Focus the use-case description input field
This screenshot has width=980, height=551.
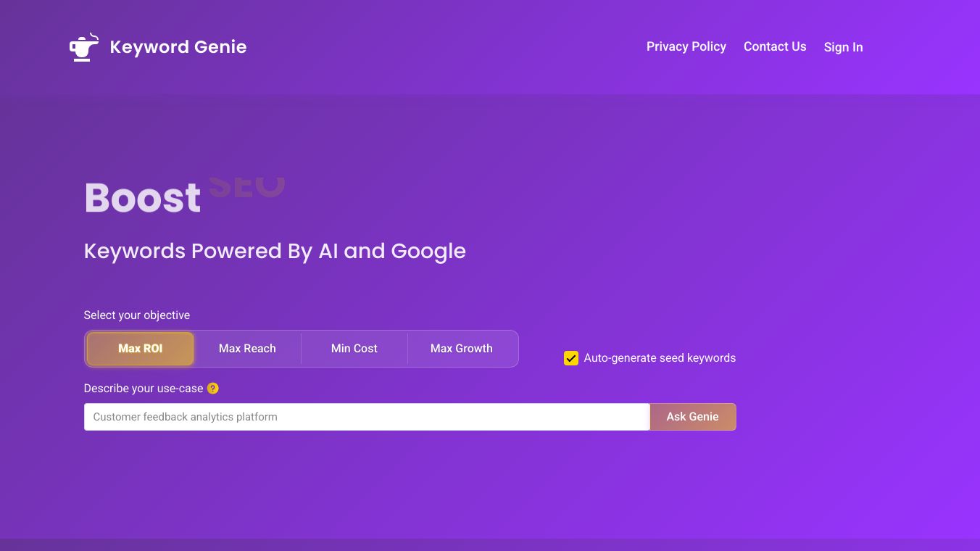point(366,417)
